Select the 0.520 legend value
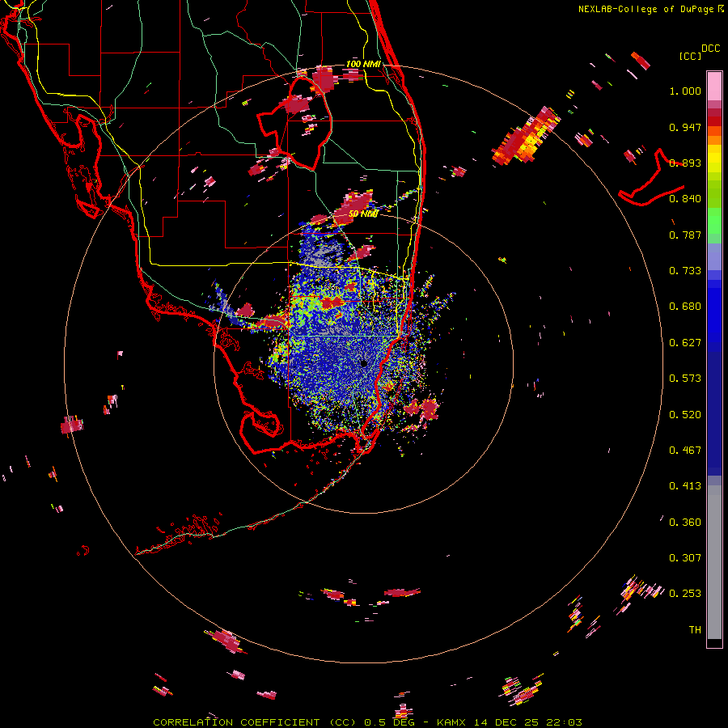 (685, 415)
